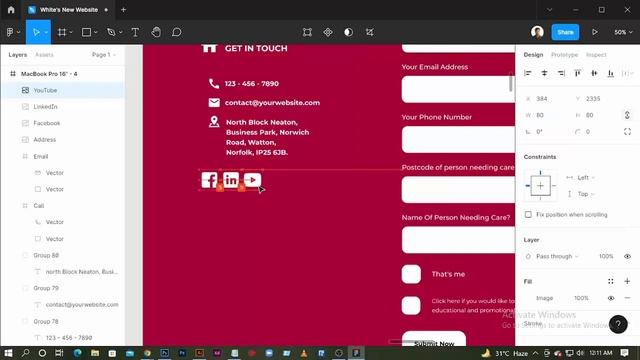Click the Edit object toolbar icon
The height and width of the screenshot is (360, 640).
coord(307,32)
